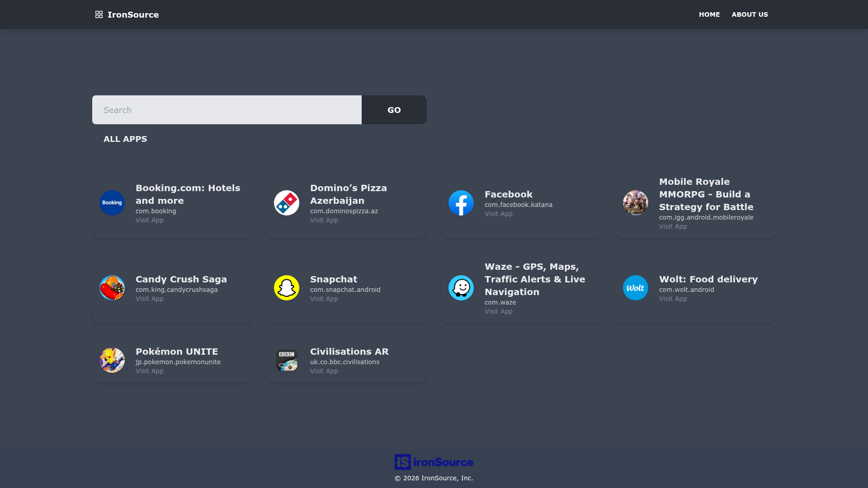The width and height of the screenshot is (868, 488).
Task: Open the ABOUT US menu item
Action: pos(750,14)
